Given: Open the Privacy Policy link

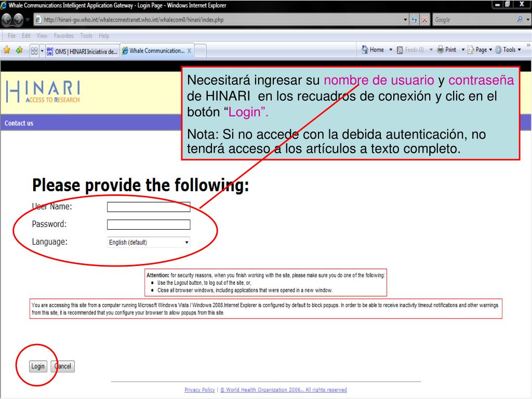Looking at the screenshot, I should point(199,390).
